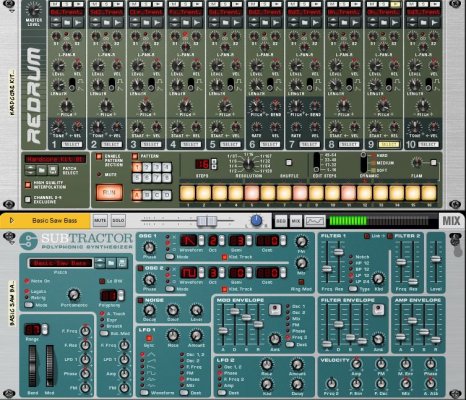Trigger the lit channel 9 play arrow
Viewport: 466px width, 400px height.
point(396,4)
